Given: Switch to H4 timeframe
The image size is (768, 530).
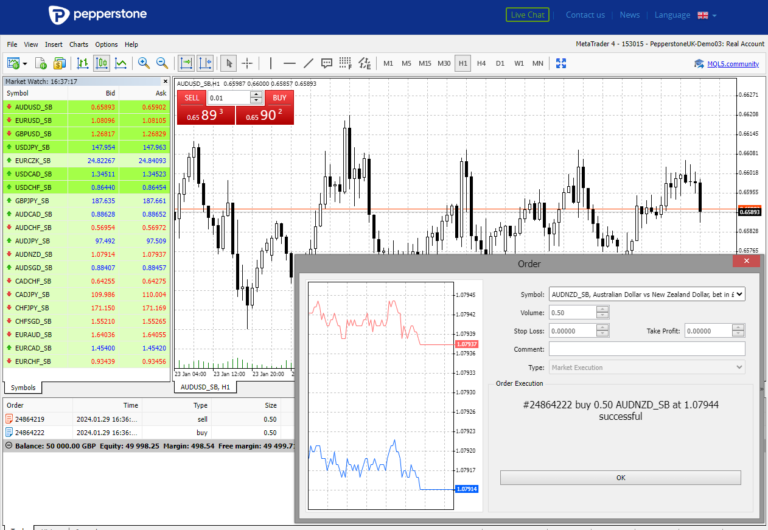Looking at the screenshot, I should click(x=481, y=64).
